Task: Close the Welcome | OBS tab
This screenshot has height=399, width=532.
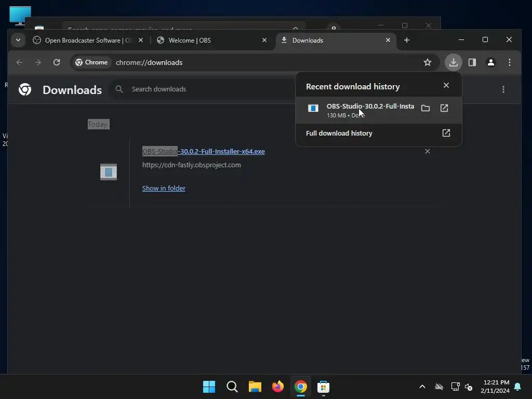Action: tap(264, 40)
